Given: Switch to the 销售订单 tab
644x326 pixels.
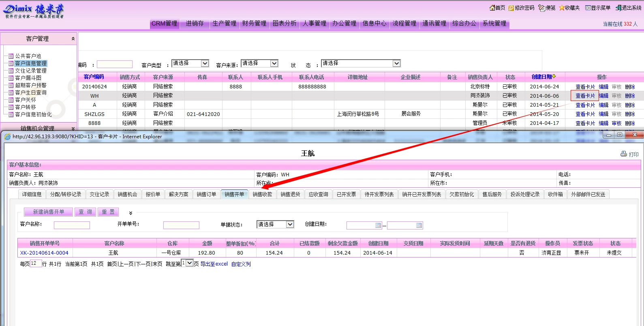Looking at the screenshot, I should tap(207, 195).
